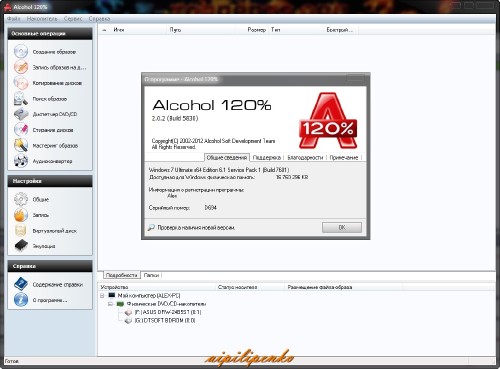
Task: Open the DVD/CD manager icon
Action: click(x=21, y=114)
